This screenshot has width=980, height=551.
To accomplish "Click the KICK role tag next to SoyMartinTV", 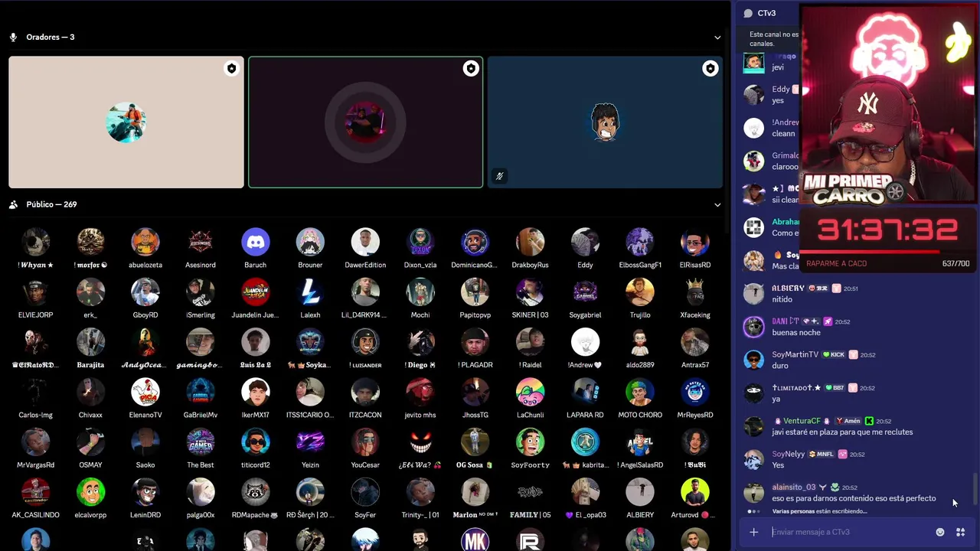I will (832, 354).
